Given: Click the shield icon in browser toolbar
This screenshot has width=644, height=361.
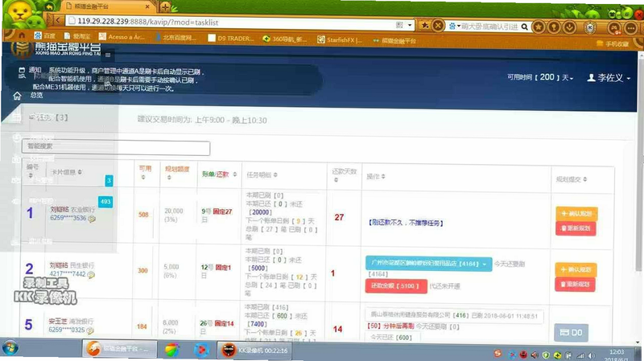Looking at the screenshot, I should [x=590, y=27].
